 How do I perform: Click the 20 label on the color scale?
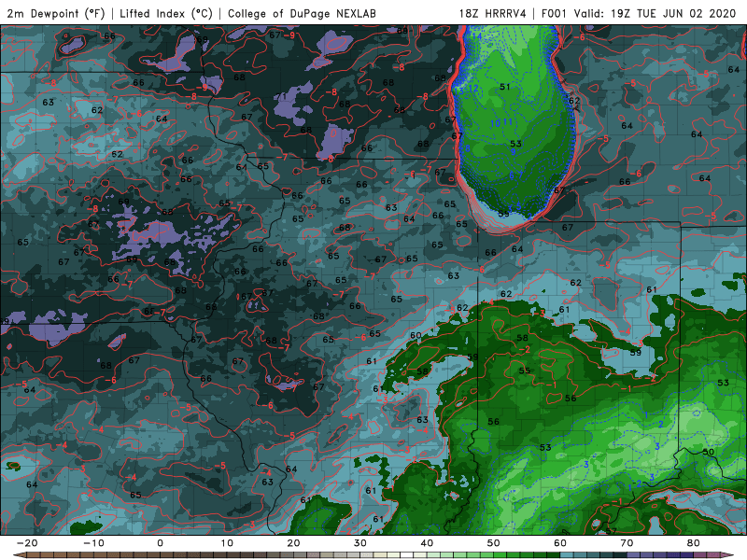pos(293,543)
